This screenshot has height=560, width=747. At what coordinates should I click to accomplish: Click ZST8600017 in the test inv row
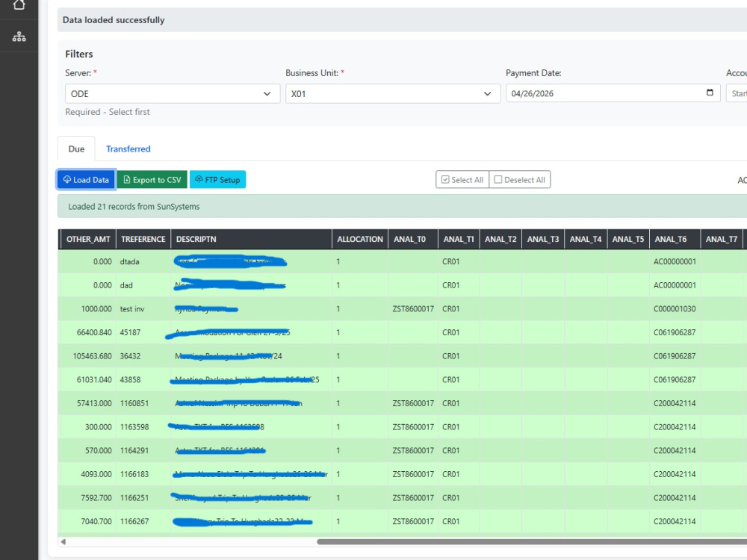pyautogui.click(x=413, y=308)
